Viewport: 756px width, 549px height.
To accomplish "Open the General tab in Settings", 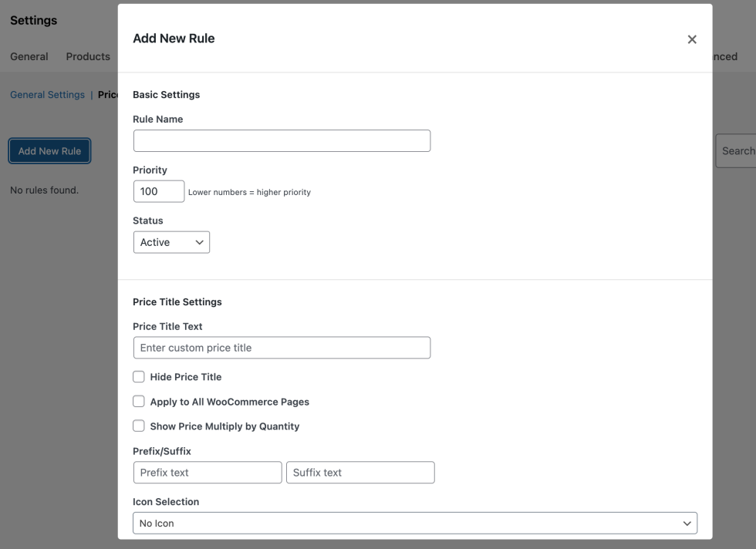I will [x=29, y=56].
